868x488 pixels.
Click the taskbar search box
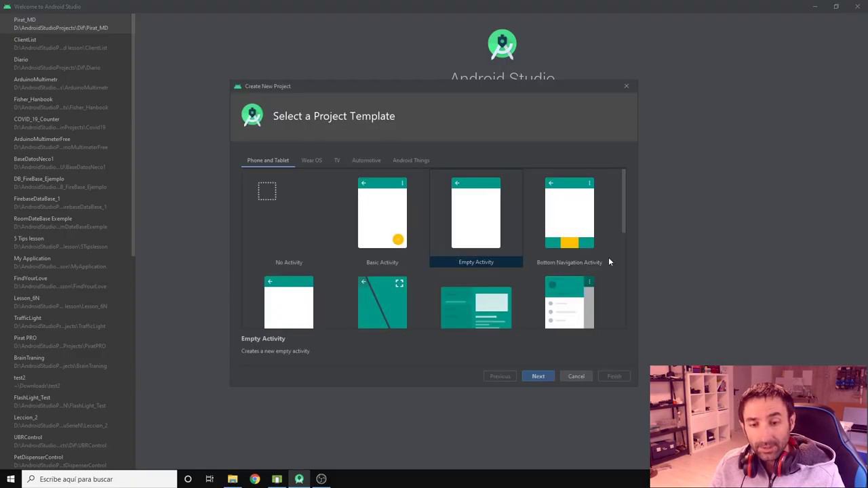(99, 479)
